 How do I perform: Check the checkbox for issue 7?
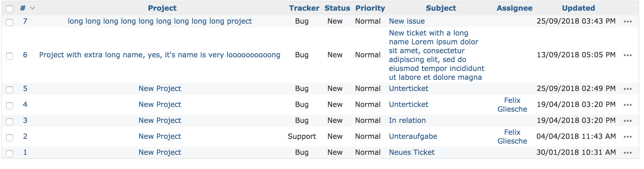[x=9, y=22]
